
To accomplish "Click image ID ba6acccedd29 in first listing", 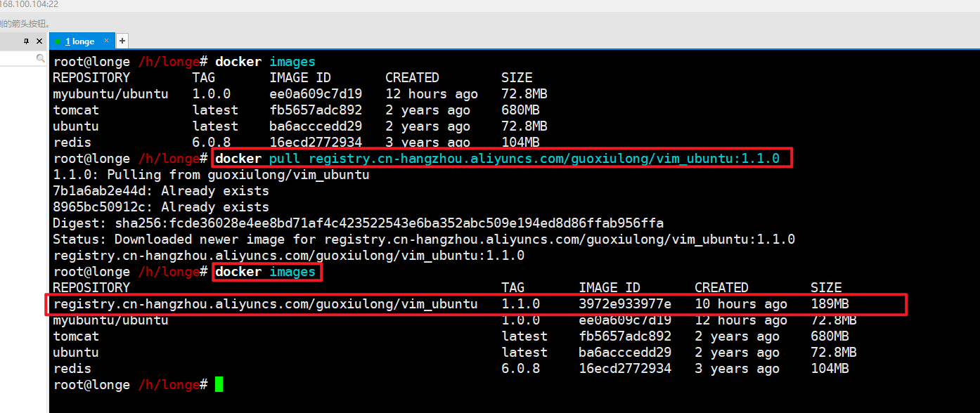I will [x=316, y=126].
